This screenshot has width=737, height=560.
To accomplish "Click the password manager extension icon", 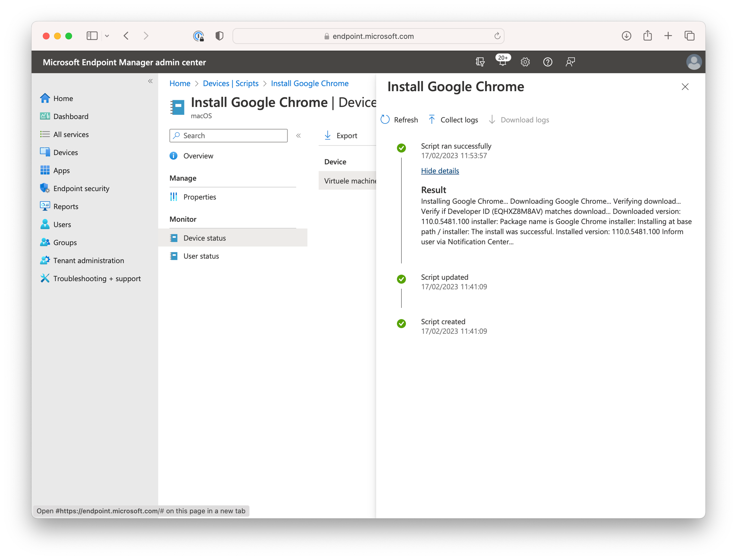I will 199,36.
